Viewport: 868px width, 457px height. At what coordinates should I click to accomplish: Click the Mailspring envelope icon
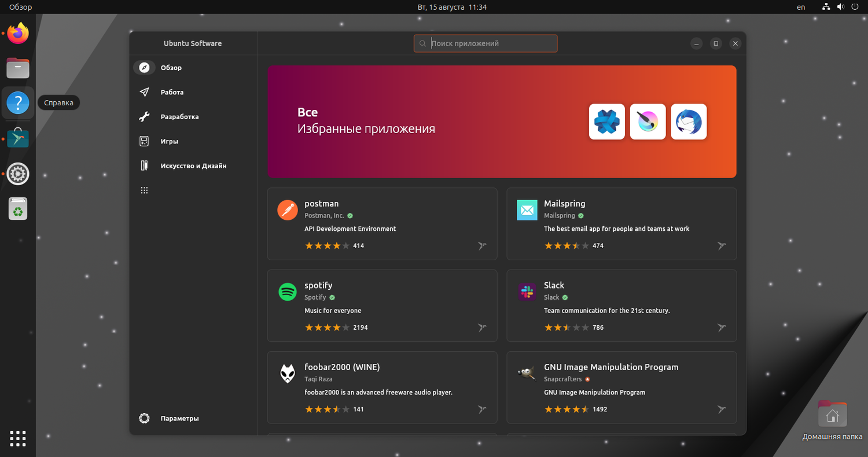(527, 210)
